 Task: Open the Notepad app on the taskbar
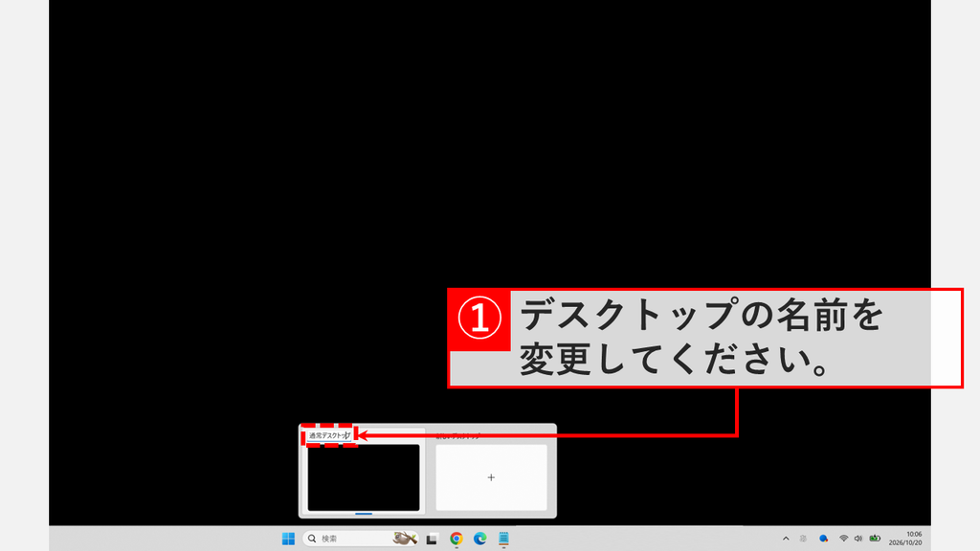click(503, 539)
